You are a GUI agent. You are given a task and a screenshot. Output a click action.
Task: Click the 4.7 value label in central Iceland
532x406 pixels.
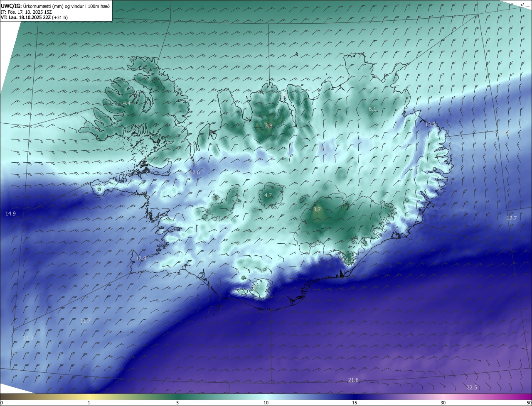[x=268, y=195]
